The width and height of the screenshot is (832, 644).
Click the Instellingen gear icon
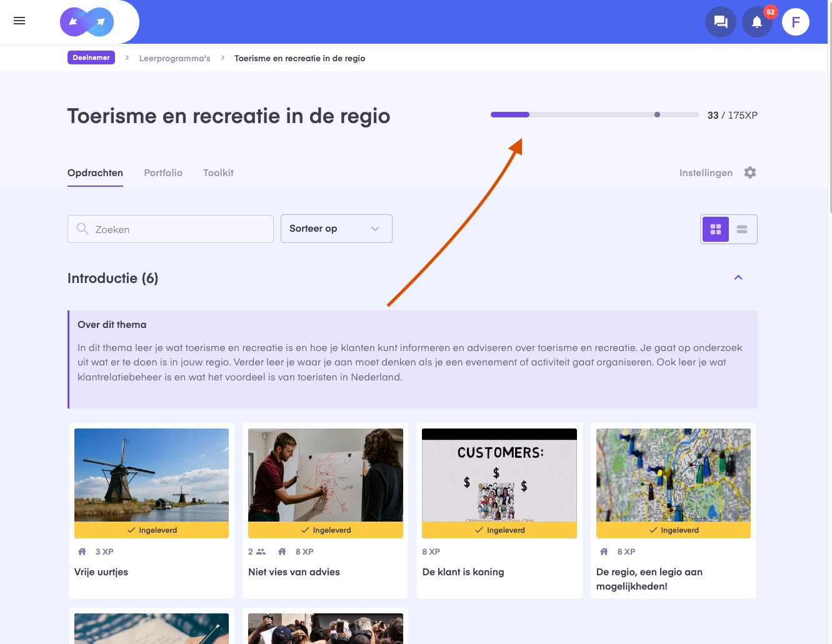[750, 172]
